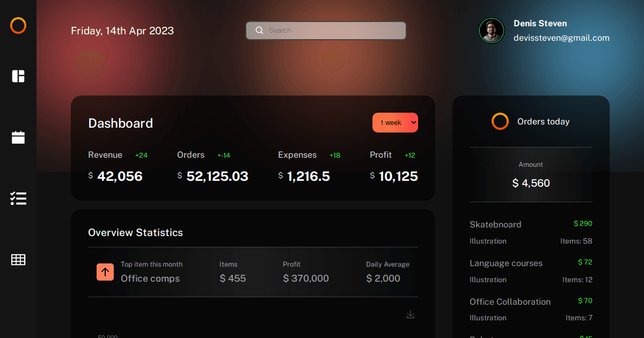
Task: Click the orange up-arrow beside Office comps
Action: pyautogui.click(x=105, y=272)
